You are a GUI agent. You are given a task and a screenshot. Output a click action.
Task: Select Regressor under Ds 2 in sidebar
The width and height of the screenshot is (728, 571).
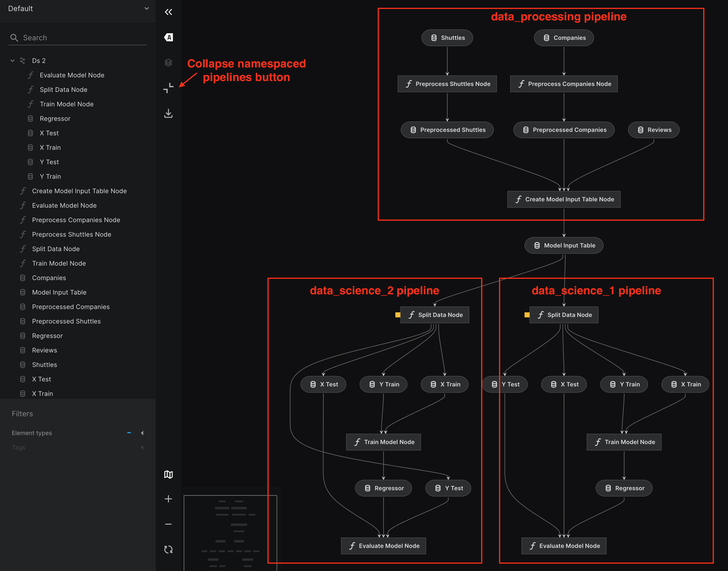(55, 119)
